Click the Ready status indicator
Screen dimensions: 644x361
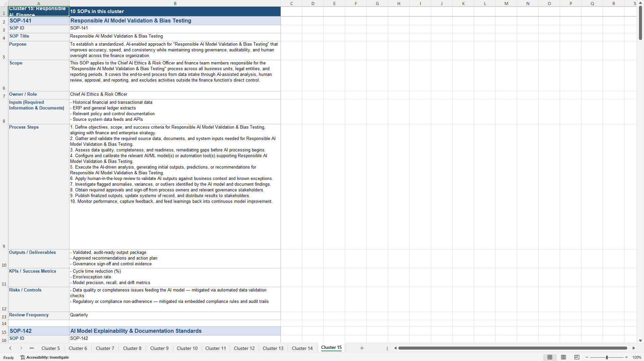pyautogui.click(x=9, y=358)
